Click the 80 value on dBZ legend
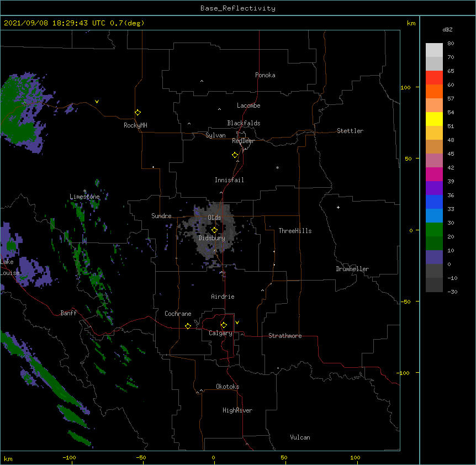Viewport: 476px width, 465px height. click(451, 44)
